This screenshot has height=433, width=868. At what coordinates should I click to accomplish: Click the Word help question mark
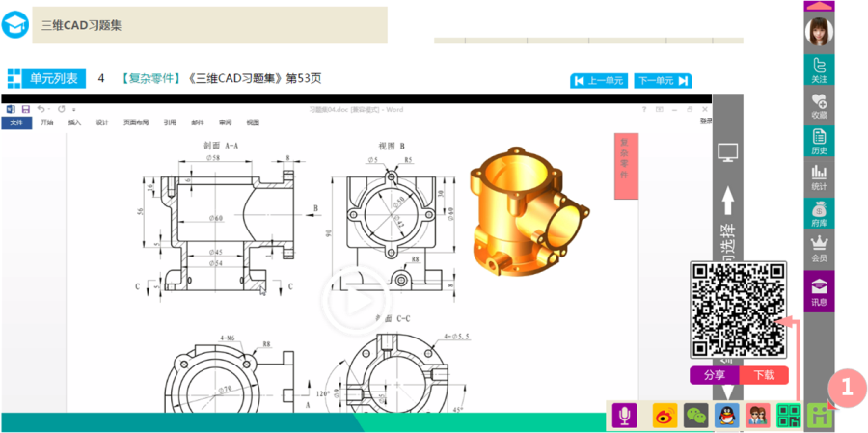(x=644, y=110)
